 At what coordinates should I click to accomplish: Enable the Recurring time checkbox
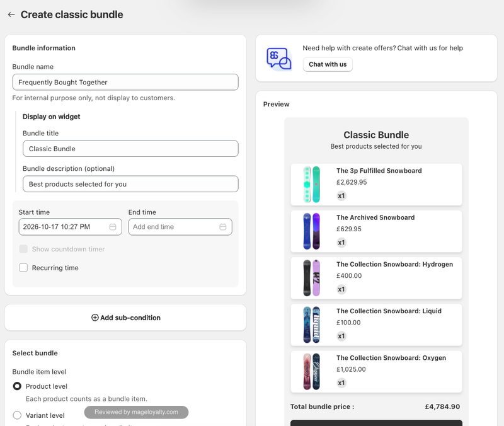tap(23, 268)
